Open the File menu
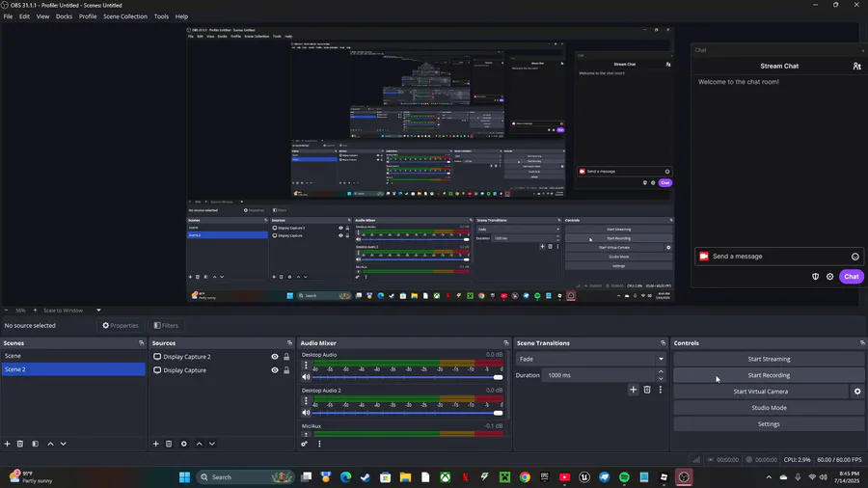This screenshot has height=488, width=868. tap(8, 16)
